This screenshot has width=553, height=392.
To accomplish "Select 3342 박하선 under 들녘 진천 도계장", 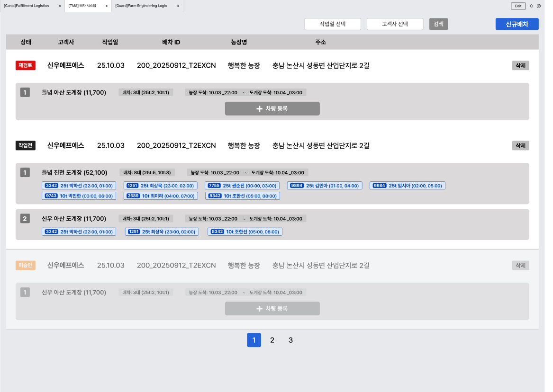I will [x=79, y=186].
